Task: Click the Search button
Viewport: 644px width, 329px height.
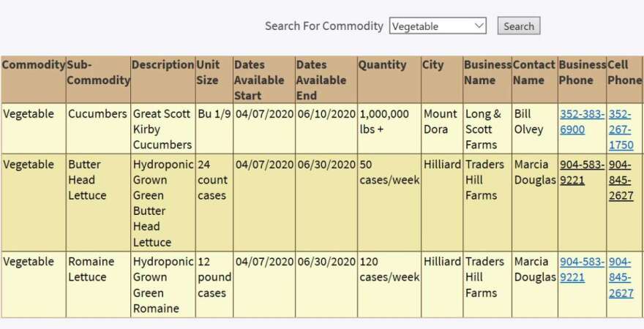Action: (x=519, y=26)
